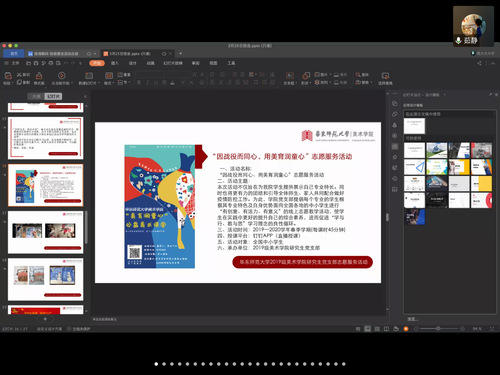Open the Insert ribbon tab
The width and height of the screenshot is (500, 375).
[115, 63]
